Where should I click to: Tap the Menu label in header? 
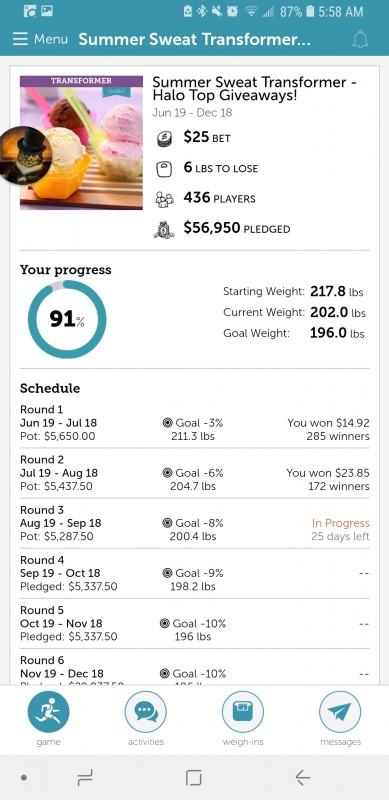[51, 39]
